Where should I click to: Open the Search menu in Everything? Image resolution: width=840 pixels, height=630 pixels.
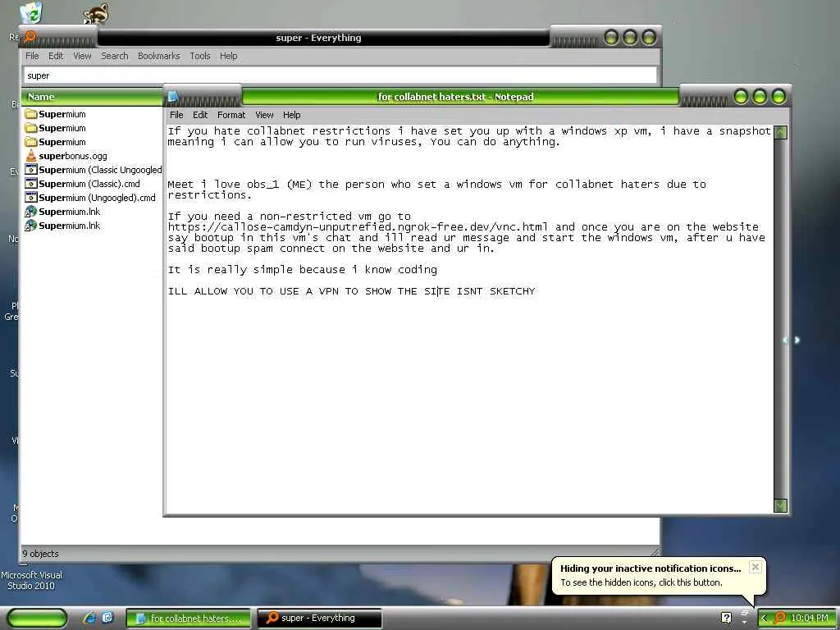click(x=115, y=56)
